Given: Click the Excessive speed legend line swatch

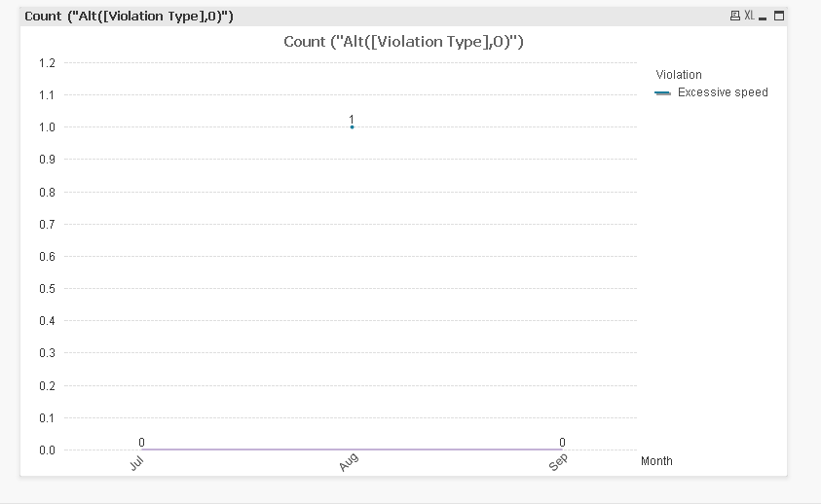Looking at the screenshot, I should pyautogui.click(x=662, y=93).
